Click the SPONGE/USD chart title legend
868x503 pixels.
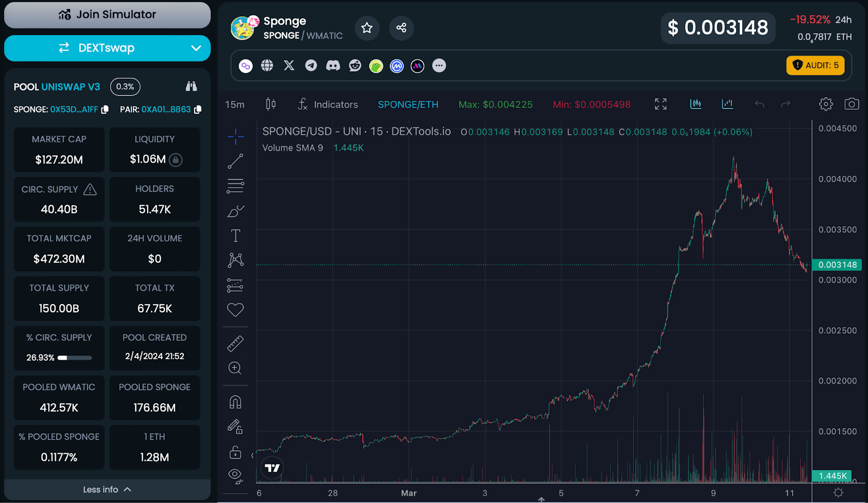click(x=356, y=132)
